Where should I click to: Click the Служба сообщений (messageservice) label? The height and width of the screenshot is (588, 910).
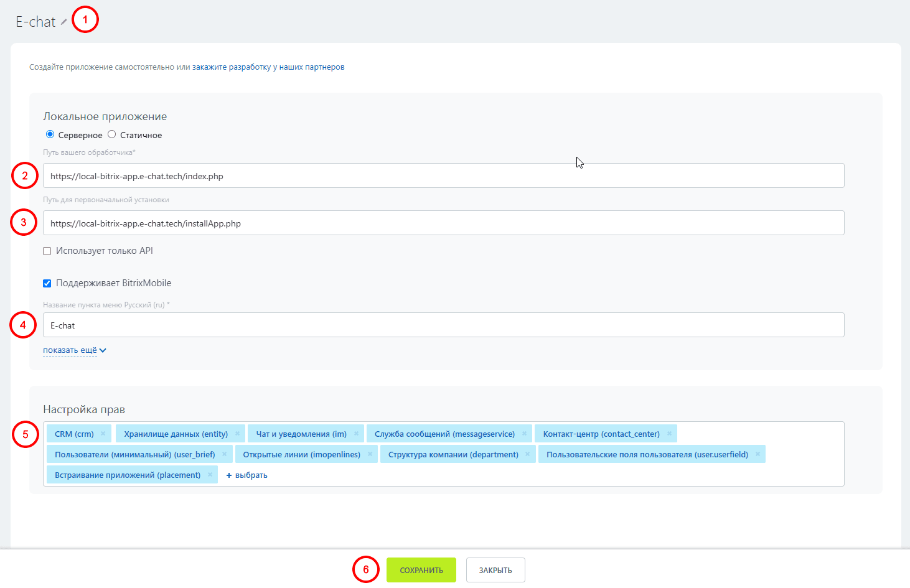[x=444, y=434]
